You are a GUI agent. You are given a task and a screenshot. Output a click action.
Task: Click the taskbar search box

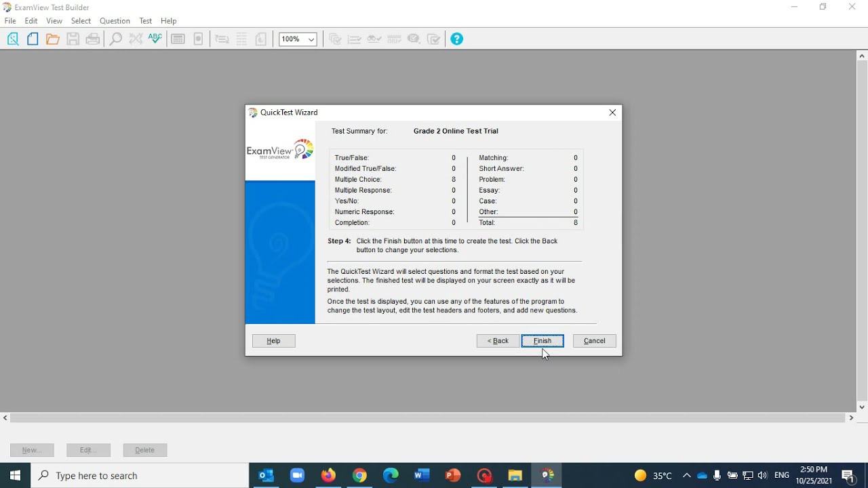coord(140,476)
